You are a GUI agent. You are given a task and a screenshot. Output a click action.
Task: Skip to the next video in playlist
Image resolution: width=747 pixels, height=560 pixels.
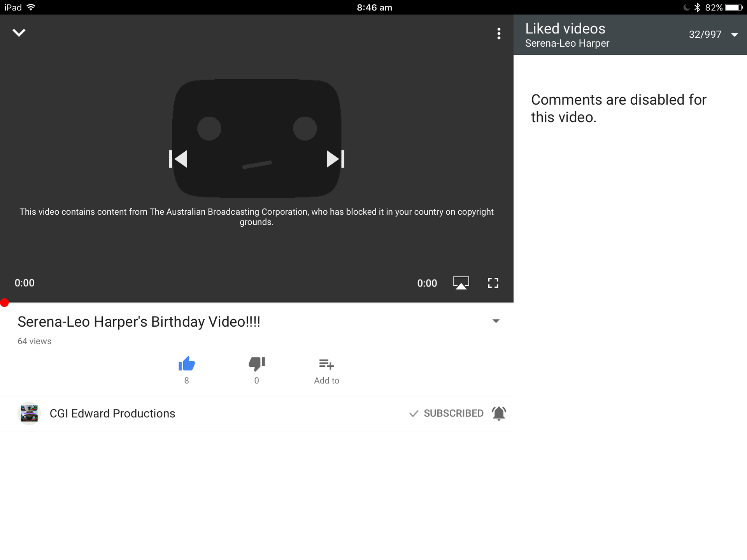click(x=335, y=159)
